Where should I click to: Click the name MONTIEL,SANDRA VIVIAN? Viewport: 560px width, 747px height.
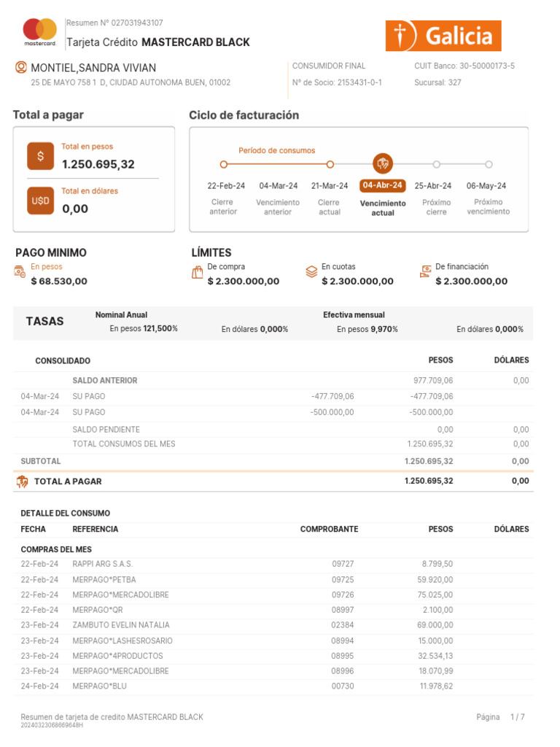coord(93,68)
